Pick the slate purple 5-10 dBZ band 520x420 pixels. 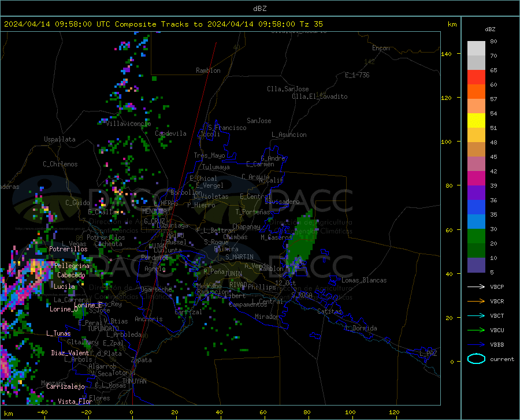coord(476,265)
